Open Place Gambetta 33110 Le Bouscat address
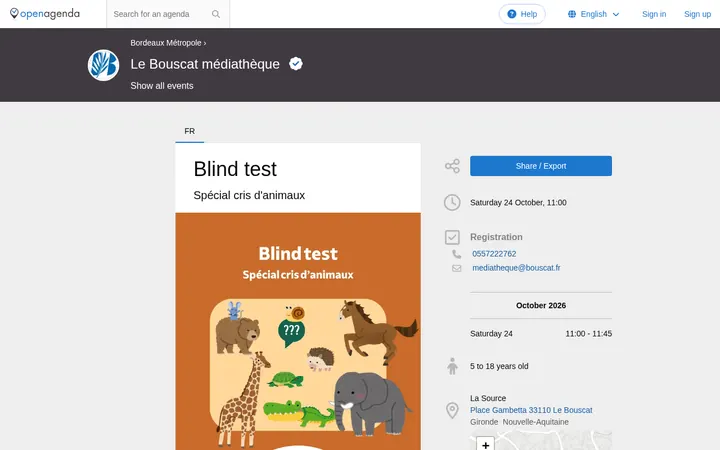This screenshot has height=450, width=720. 531,410
